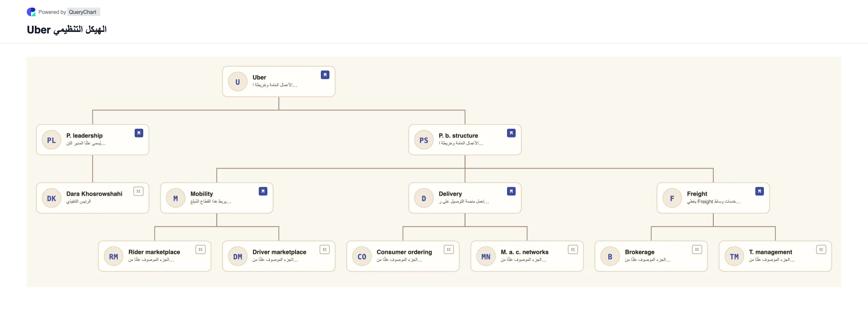Click the "Mobility" node name
The image size is (868, 314).
(202, 194)
